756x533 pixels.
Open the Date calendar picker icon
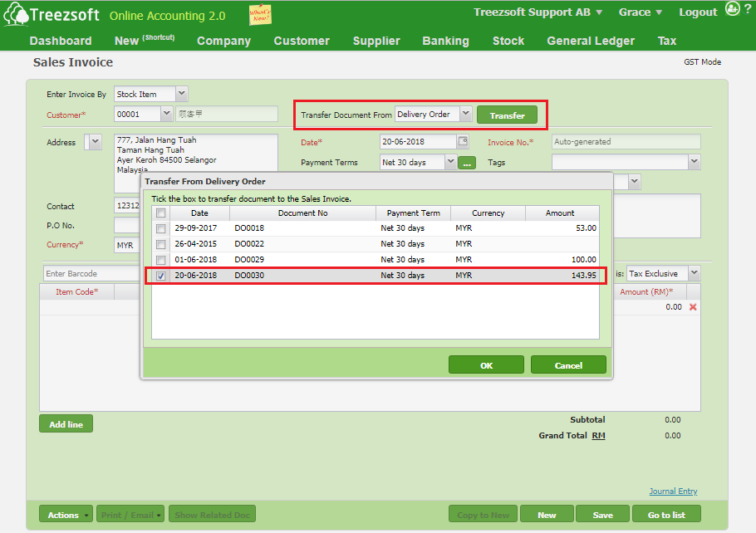click(463, 141)
